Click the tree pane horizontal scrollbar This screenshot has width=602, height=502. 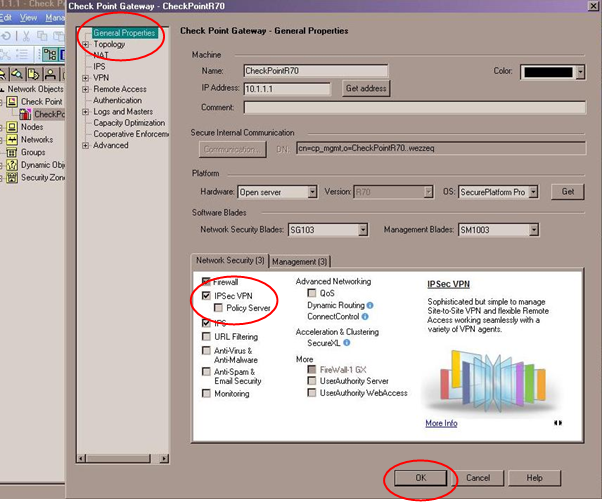123,458
